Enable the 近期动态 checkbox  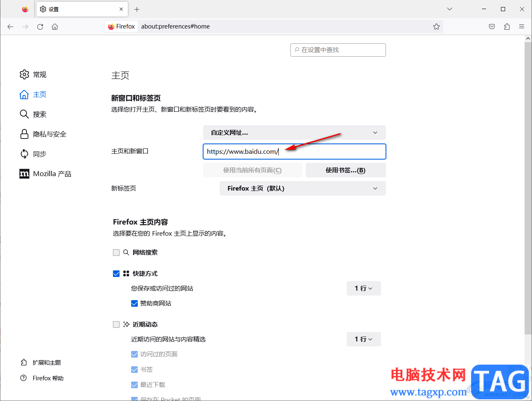coord(116,325)
